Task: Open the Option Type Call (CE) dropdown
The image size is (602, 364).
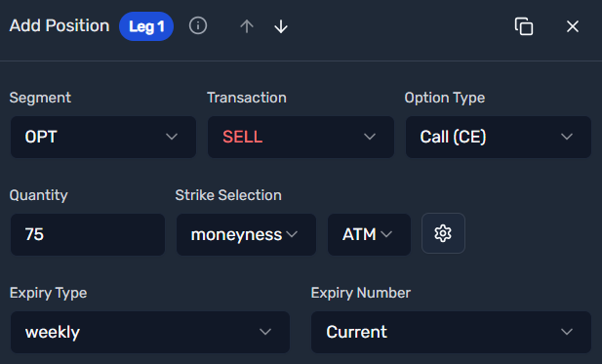Action: 499,137
